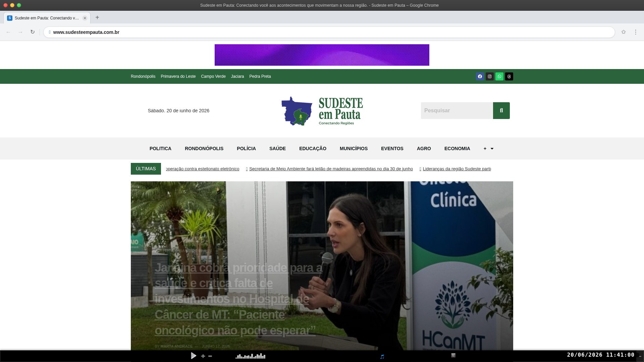The image size is (644, 362).
Task: Open the MUNICÍPIOS menu item
Action: coord(354,148)
